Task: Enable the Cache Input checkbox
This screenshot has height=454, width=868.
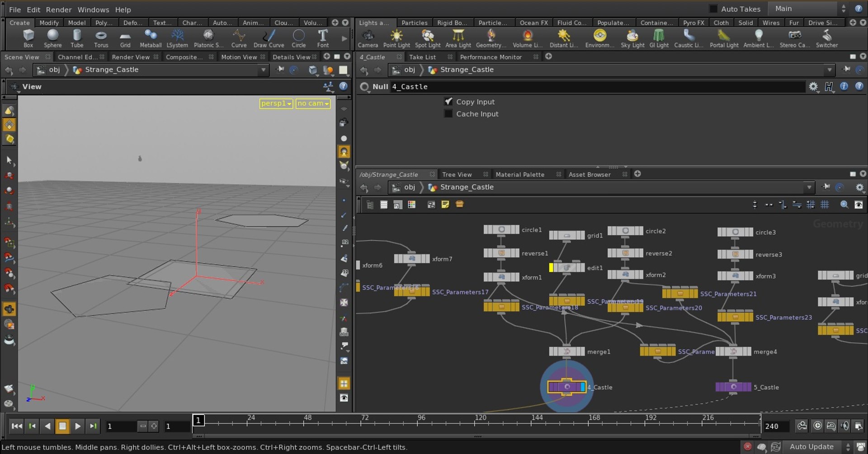Action: pos(448,114)
